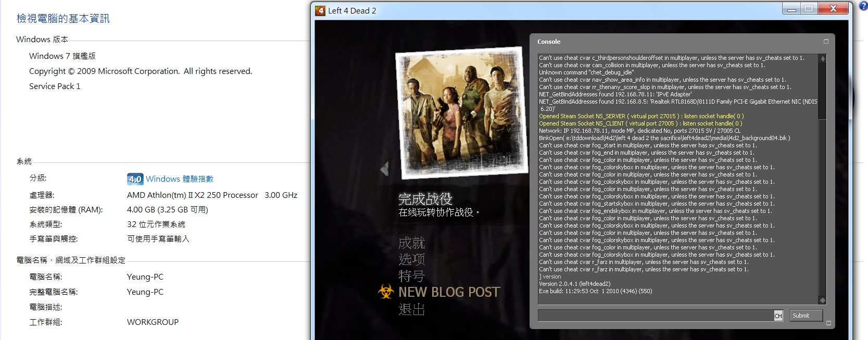Click the Left 4 Dead 2 titlebar icon
868x340 pixels.
[x=320, y=10]
